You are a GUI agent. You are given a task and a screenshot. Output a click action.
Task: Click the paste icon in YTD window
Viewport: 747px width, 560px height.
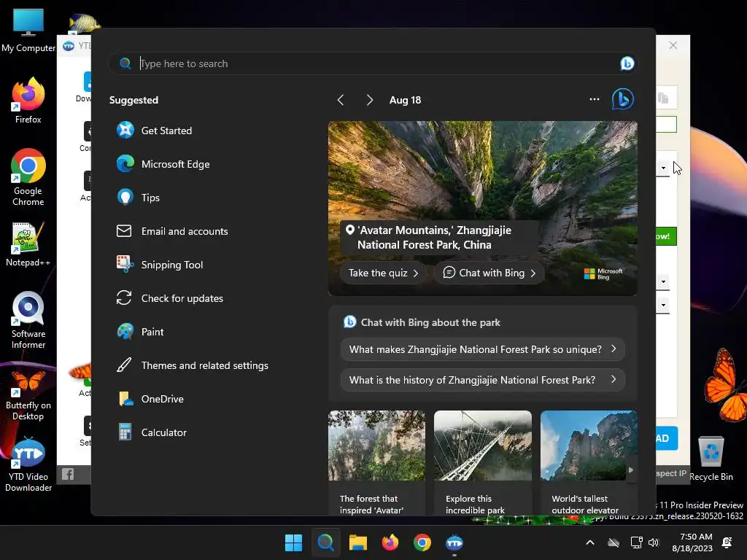[x=663, y=98]
